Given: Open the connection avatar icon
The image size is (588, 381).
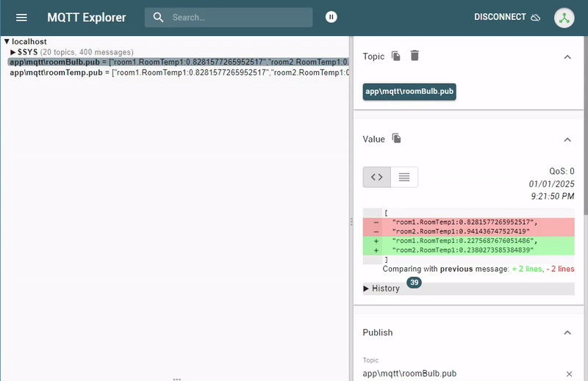Looking at the screenshot, I should (x=564, y=18).
